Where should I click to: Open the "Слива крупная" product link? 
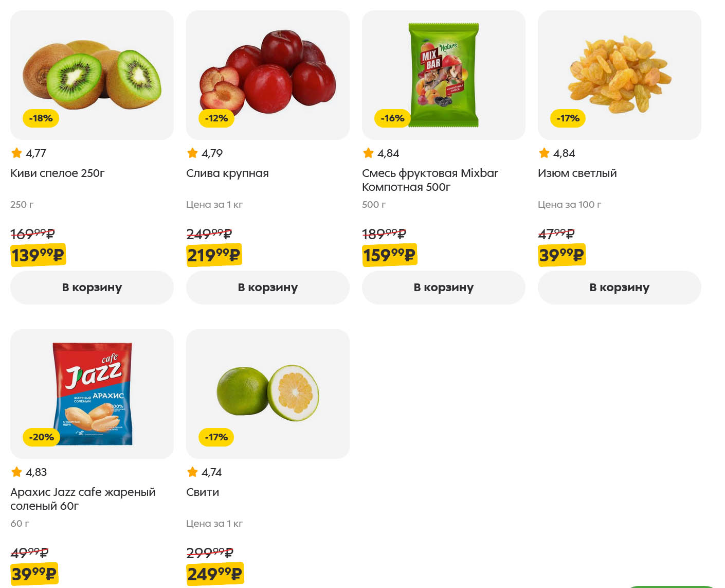(x=227, y=173)
